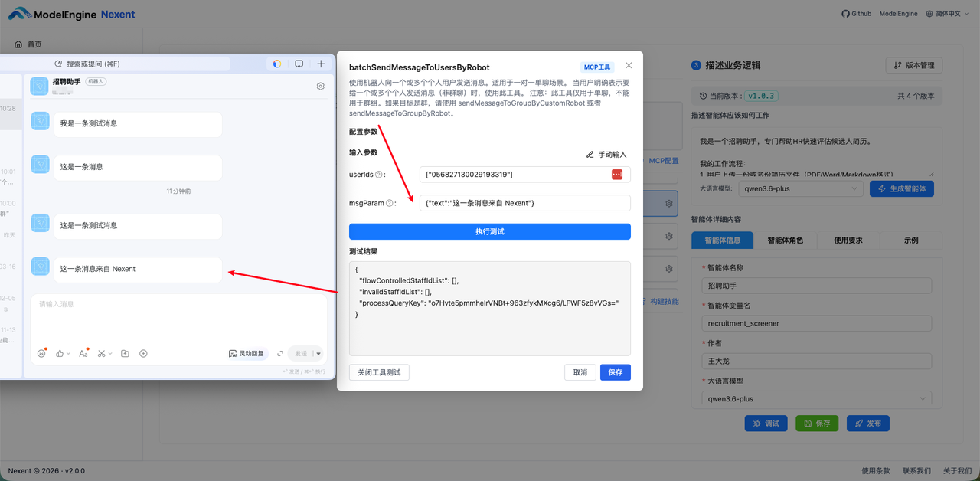Open the bottom 大语言模型 dropdown in agent info
980x481 pixels.
[x=816, y=398]
